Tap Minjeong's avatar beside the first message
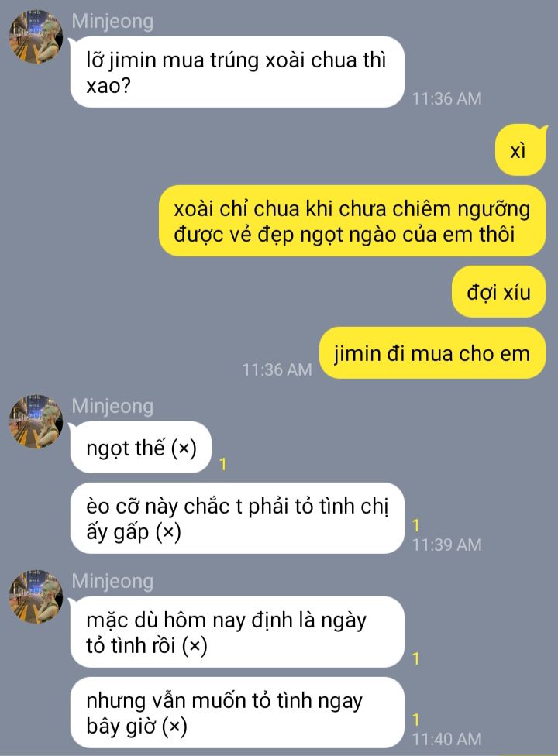 (x=36, y=37)
